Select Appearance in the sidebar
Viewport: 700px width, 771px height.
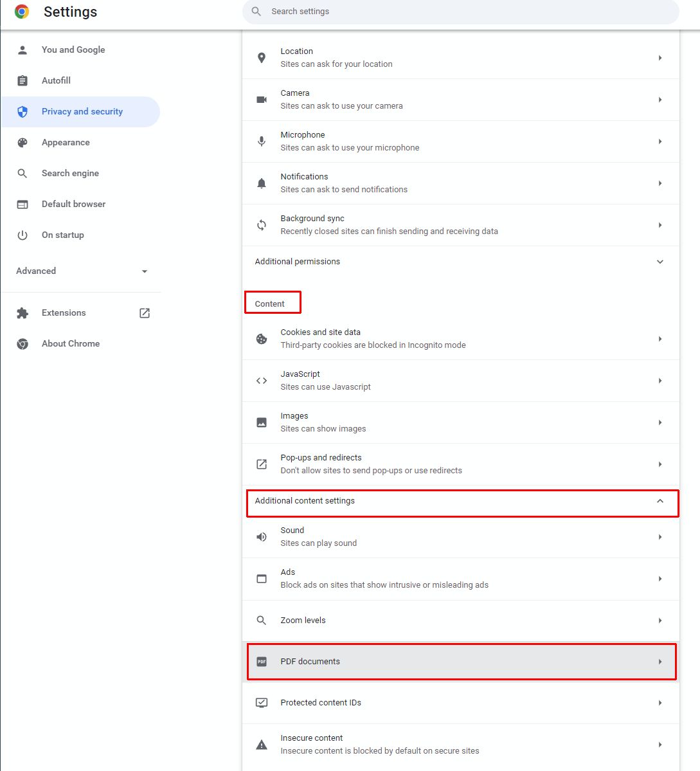click(x=66, y=143)
